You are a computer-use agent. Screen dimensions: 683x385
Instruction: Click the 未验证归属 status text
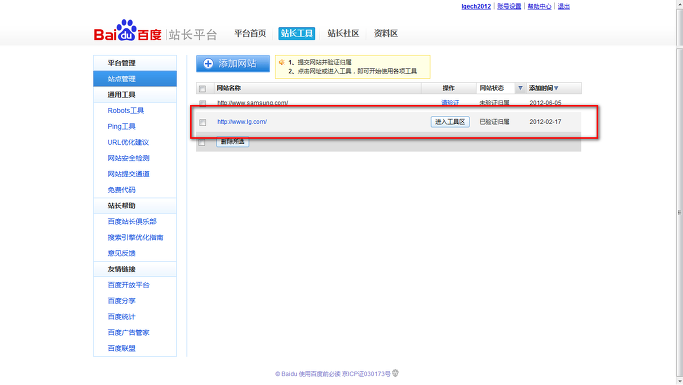tap(494, 103)
